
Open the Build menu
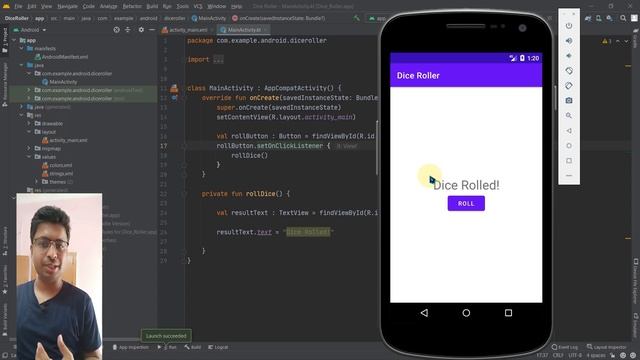(x=152, y=6)
